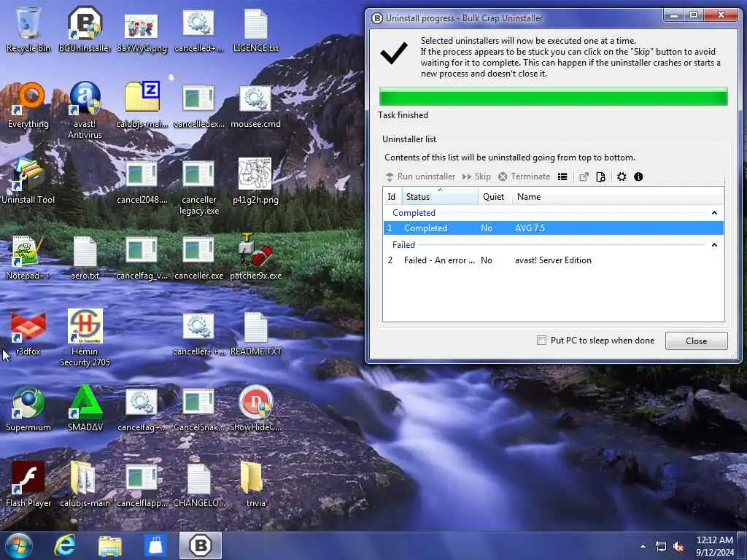The height and width of the screenshot is (560, 747).
Task: Select the calubjs-mai... zip folder icon
Action: click(x=142, y=106)
